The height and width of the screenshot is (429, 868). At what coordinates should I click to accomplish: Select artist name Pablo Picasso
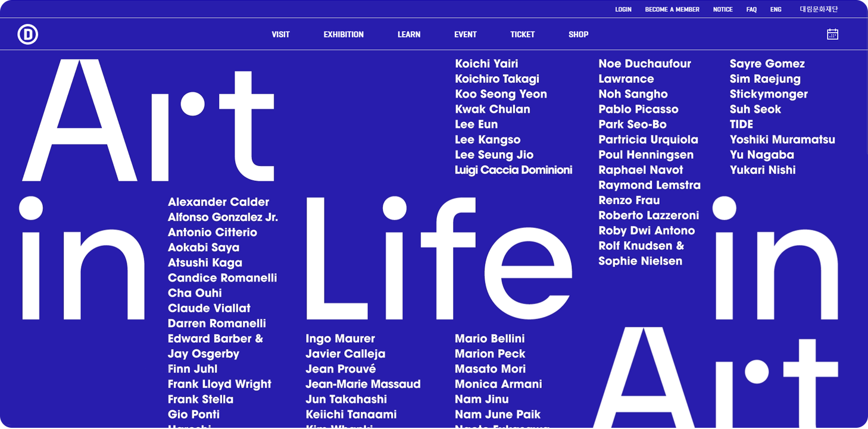click(638, 109)
